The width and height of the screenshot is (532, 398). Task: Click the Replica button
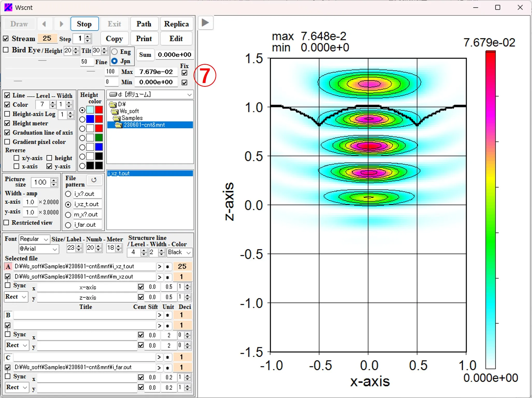(176, 24)
